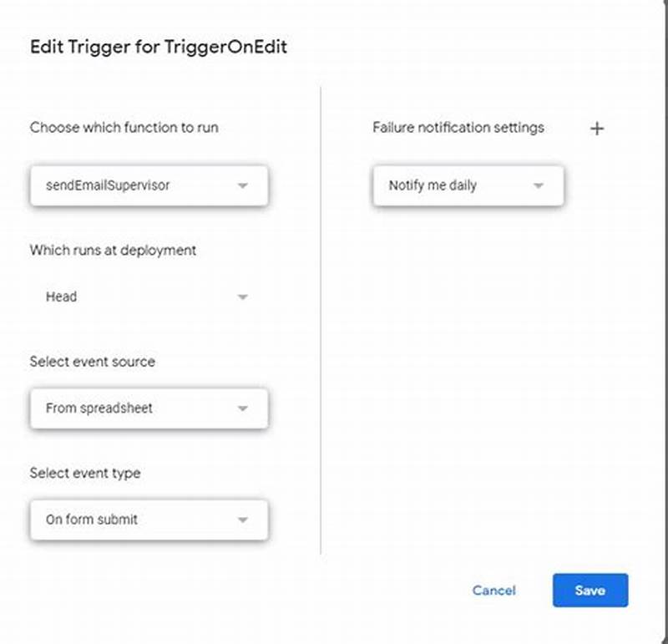668x644 pixels.
Task: Click the Select event type label
Action: [87, 473]
